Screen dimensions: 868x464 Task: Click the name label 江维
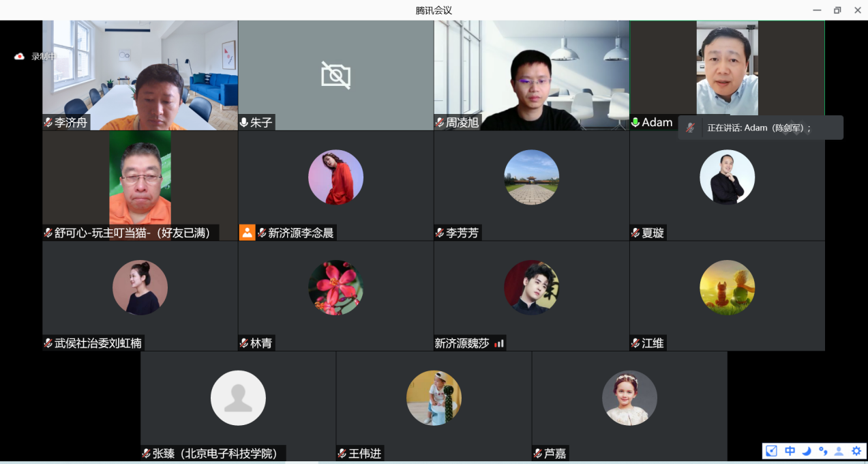pyautogui.click(x=653, y=343)
